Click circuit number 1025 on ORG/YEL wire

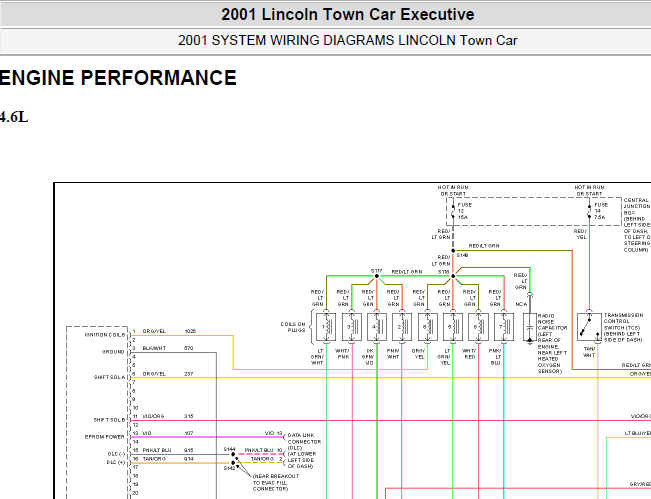point(190,331)
